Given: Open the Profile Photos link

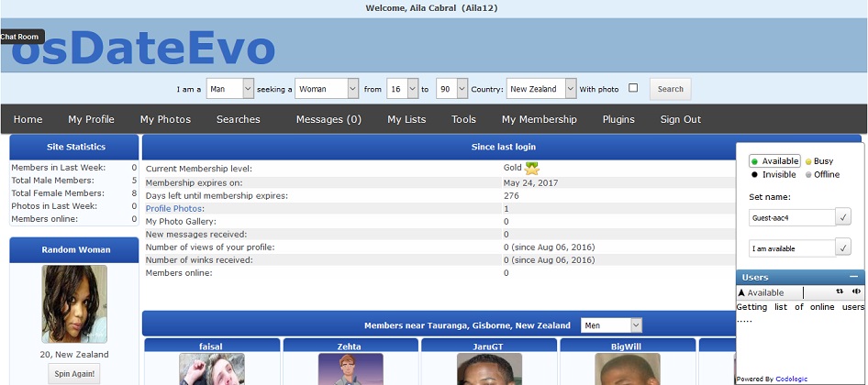Looking at the screenshot, I should 173,209.
